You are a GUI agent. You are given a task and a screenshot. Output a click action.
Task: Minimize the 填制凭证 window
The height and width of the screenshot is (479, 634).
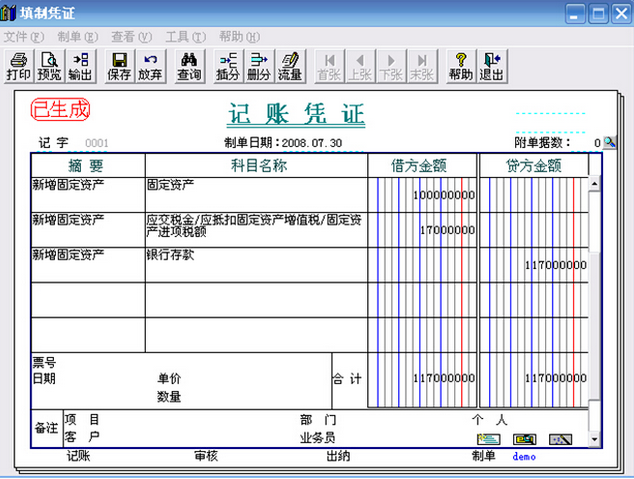pyautogui.click(x=575, y=14)
